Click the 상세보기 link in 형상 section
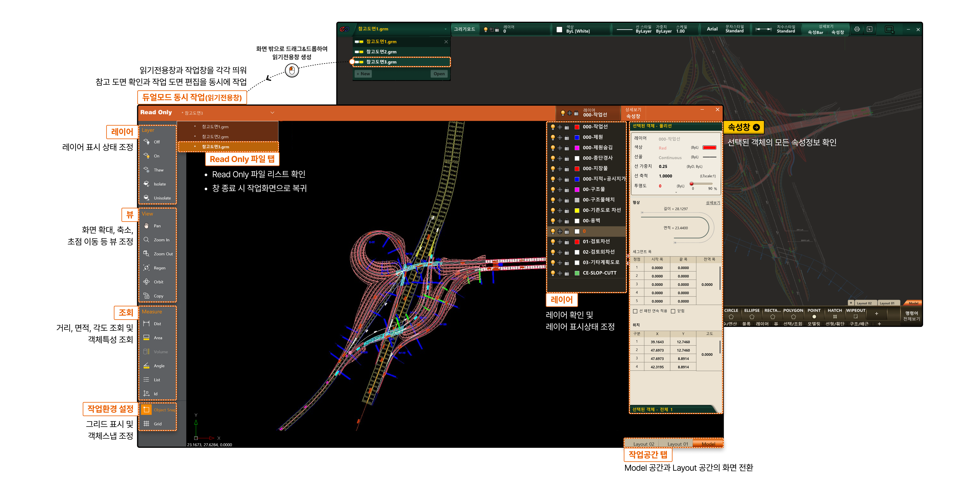The height and width of the screenshot is (493, 980). point(713,203)
